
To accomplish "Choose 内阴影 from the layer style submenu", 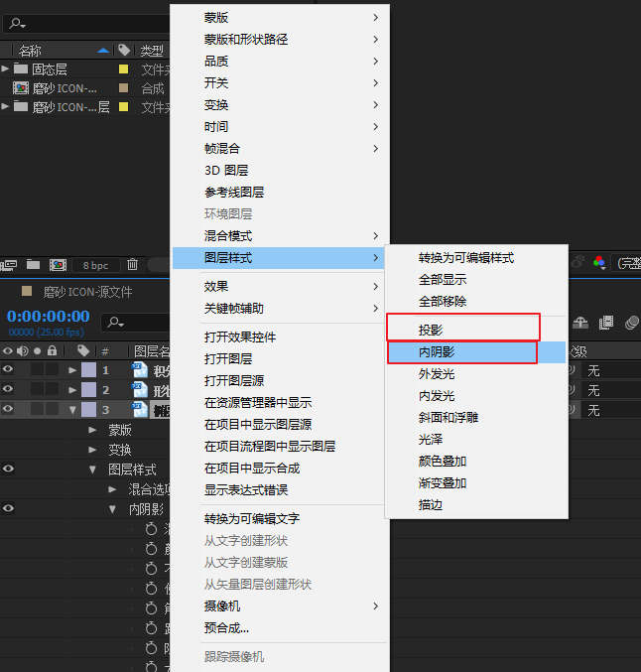I will pyautogui.click(x=475, y=352).
